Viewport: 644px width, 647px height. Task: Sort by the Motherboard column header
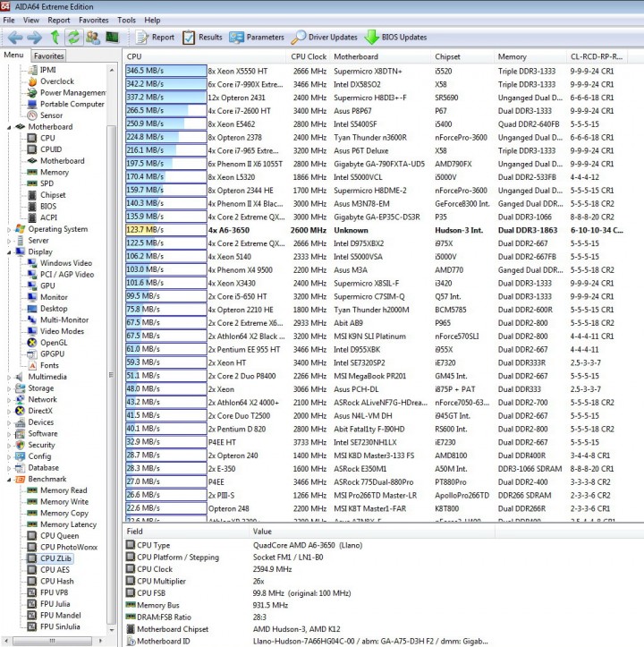click(379, 56)
